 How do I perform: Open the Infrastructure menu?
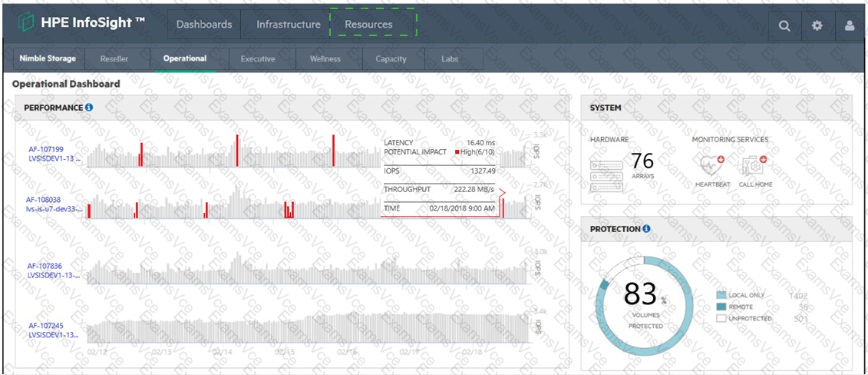coord(289,24)
